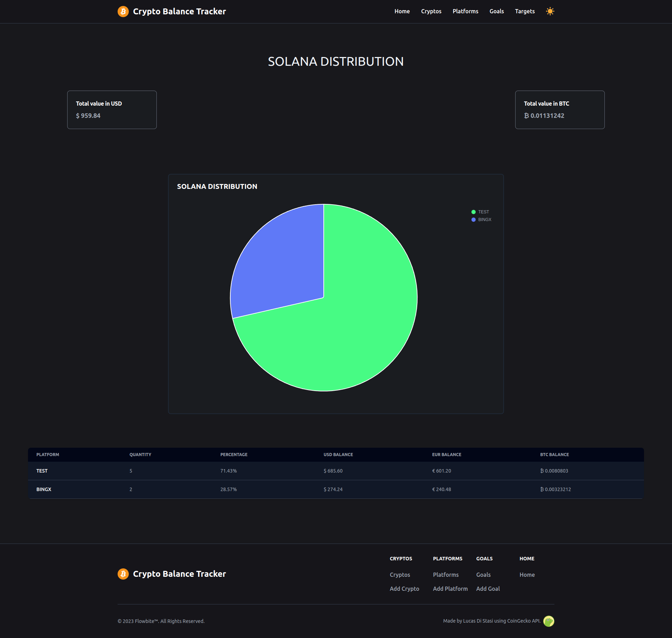Open the footer Cryptos link
The height and width of the screenshot is (638, 672).
click(x=400, y=575)
